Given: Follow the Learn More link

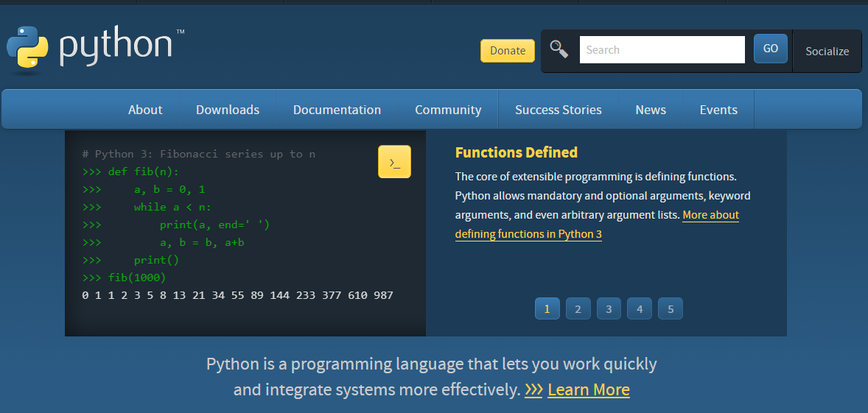Looking at the screenshot, I should point(589,389).
